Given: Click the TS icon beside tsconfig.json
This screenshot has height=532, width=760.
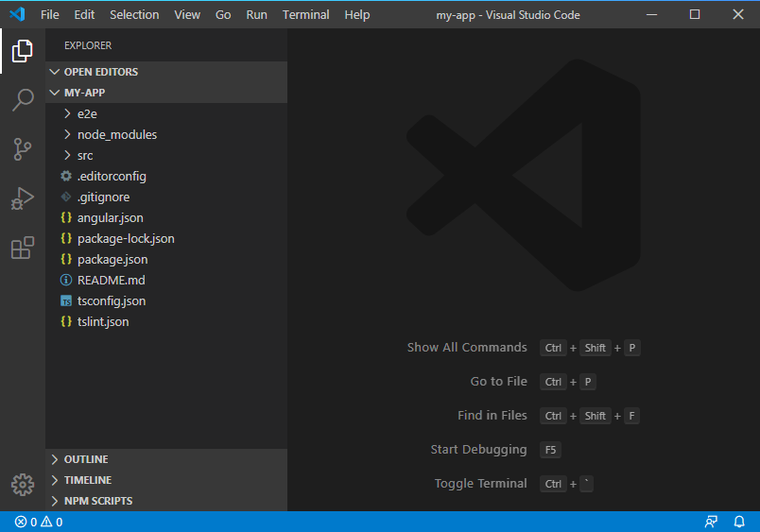Looking at the screenshot, I should pos(66,300).
